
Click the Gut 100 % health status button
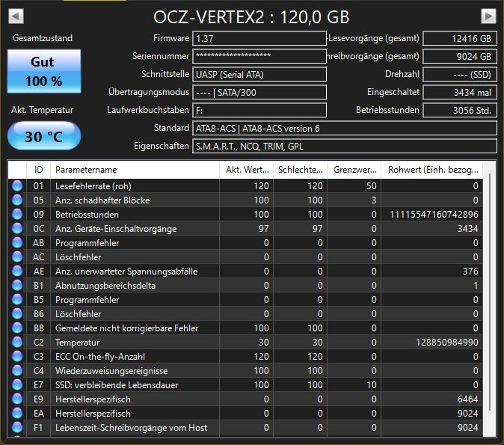point(44,71)
